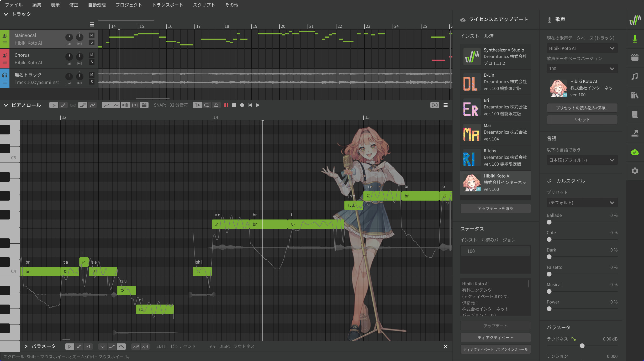644x361 pixels.
Task: Stop playback with the square stop button
Action: [x=234, y=105]
